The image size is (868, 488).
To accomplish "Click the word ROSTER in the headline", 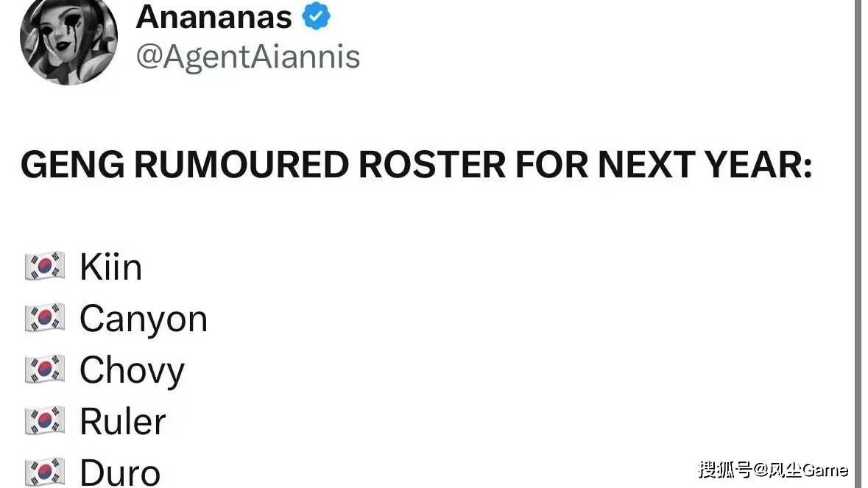I will tap(432, 166).
